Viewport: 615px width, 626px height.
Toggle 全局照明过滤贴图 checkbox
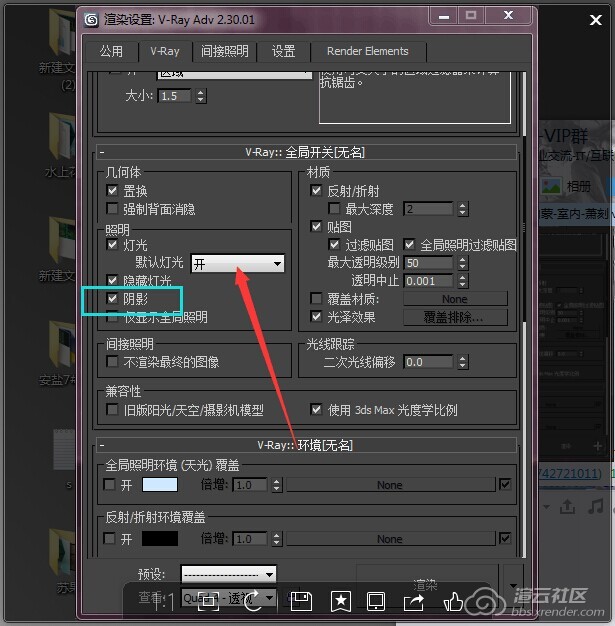tap(409, 244)
